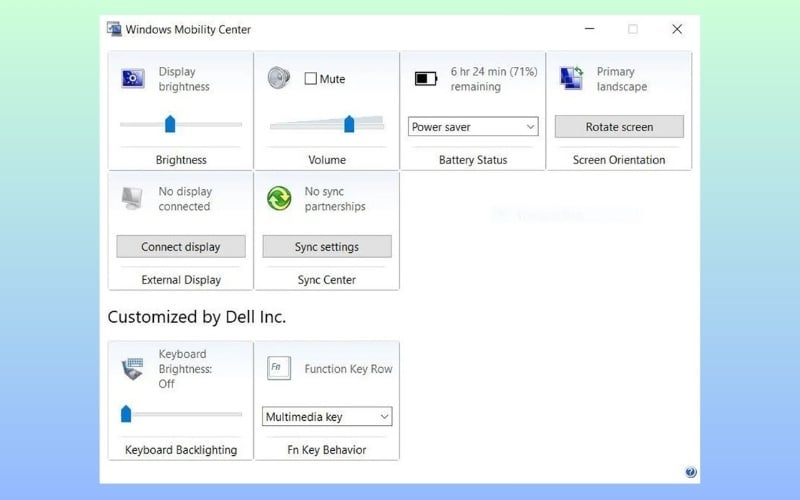Close the Windows Mobility Center window
The width and height of the screenshot is (800, 500).
coord(677,29)
